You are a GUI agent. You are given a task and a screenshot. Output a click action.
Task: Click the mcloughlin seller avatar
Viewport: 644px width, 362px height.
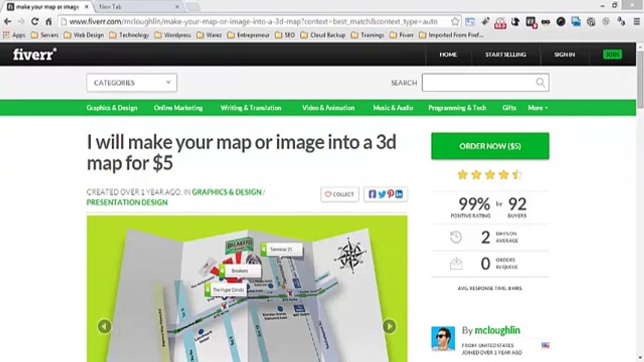coord(443,338)
